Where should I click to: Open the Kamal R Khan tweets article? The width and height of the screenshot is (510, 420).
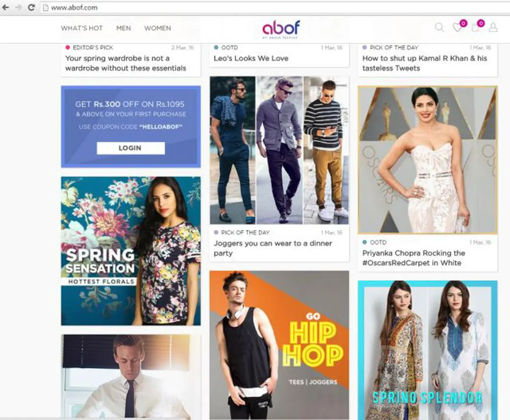pyautogui.click(x=425, y=63)
